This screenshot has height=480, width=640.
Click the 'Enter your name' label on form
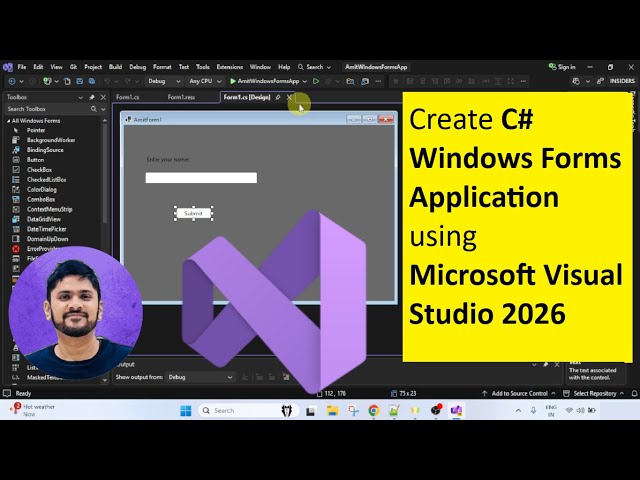pos(168,160)
